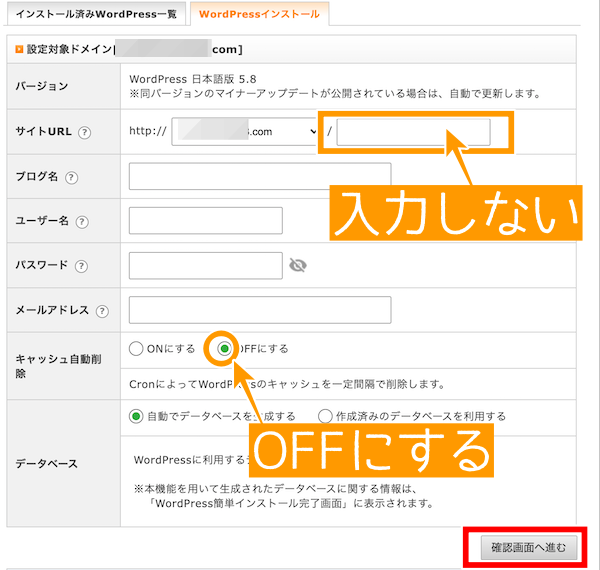Click the 確認画面へ進む button
The height and width of the screenshot is (570, 600).
pyautogui.click(x=529, y=547)
